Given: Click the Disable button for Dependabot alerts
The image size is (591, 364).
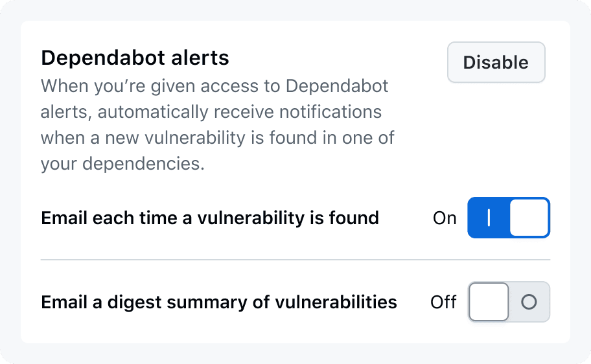Looking at the screenshot, I should [496, 63].
